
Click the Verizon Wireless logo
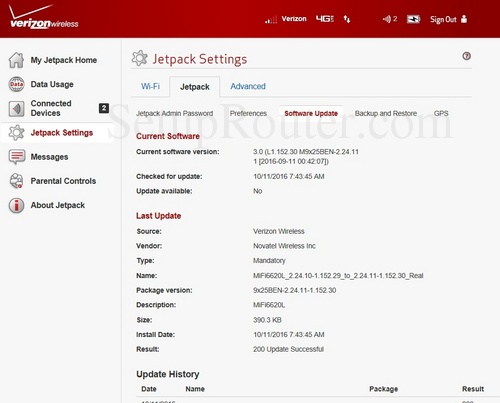pyautogui.click(x=43, y=17)
